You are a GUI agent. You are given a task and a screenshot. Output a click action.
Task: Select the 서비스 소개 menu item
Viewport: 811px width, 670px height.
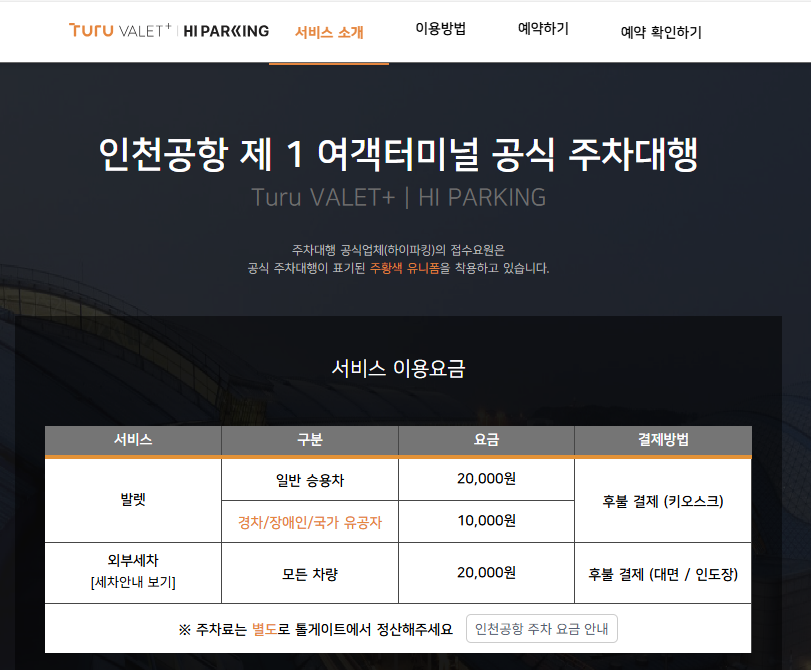(328, 31)
